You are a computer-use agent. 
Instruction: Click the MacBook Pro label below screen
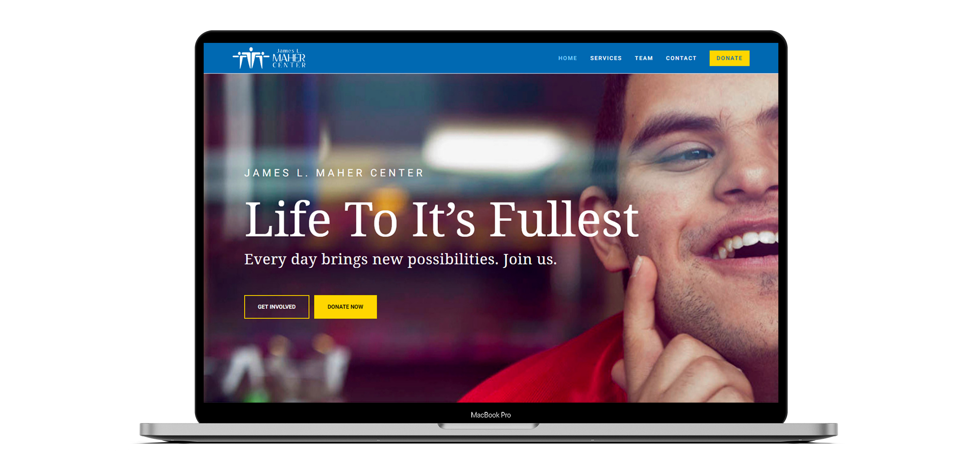491,415
